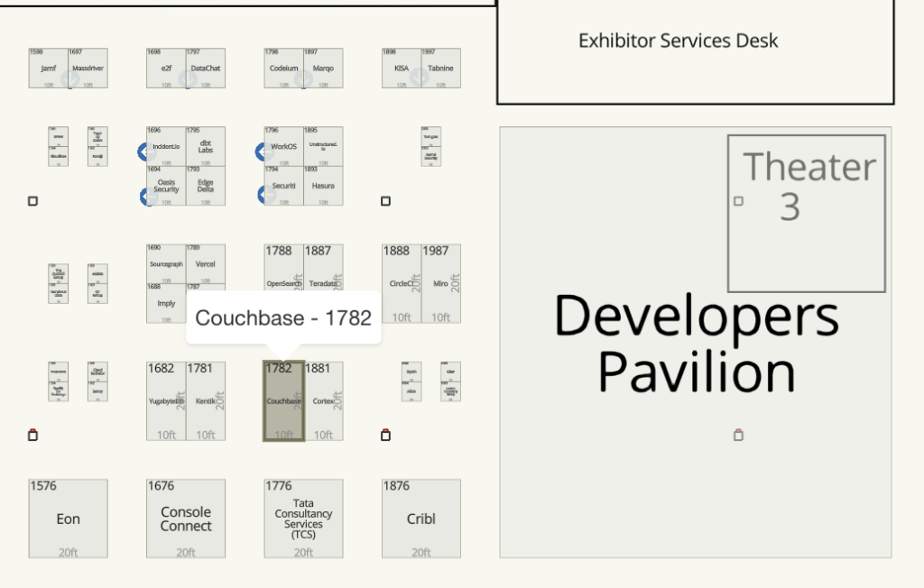Screen dimensions: 924x588
Task: Open the Imply booth 1688
Action: [x=166, y=303]
